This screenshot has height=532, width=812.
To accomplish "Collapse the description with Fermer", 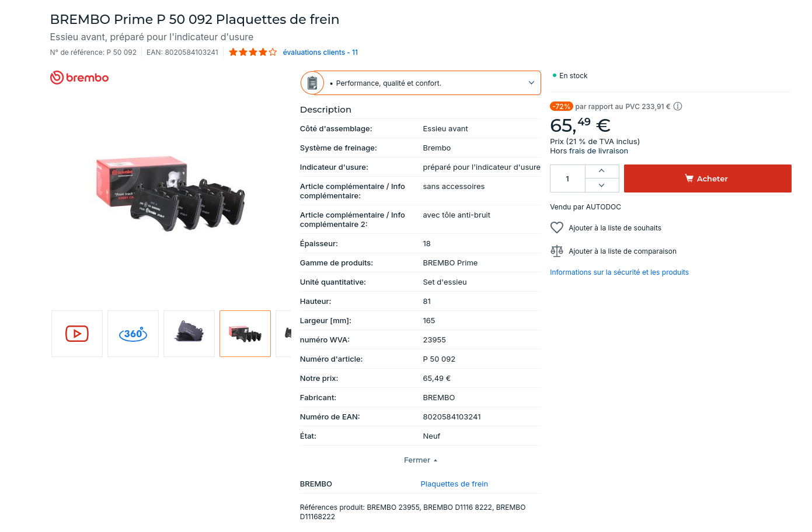I will pyautogui.click(x=420, y=460).
